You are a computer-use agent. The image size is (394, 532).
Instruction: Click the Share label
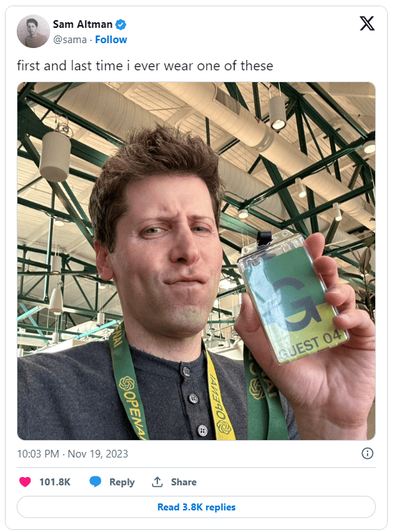184,482
